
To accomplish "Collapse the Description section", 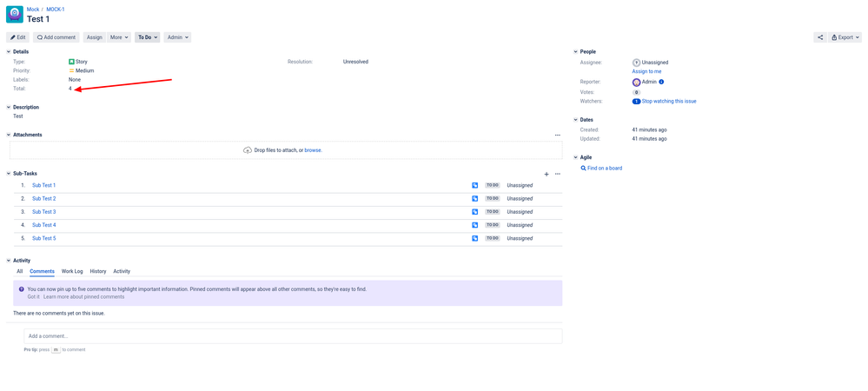I will coord(9,108).
